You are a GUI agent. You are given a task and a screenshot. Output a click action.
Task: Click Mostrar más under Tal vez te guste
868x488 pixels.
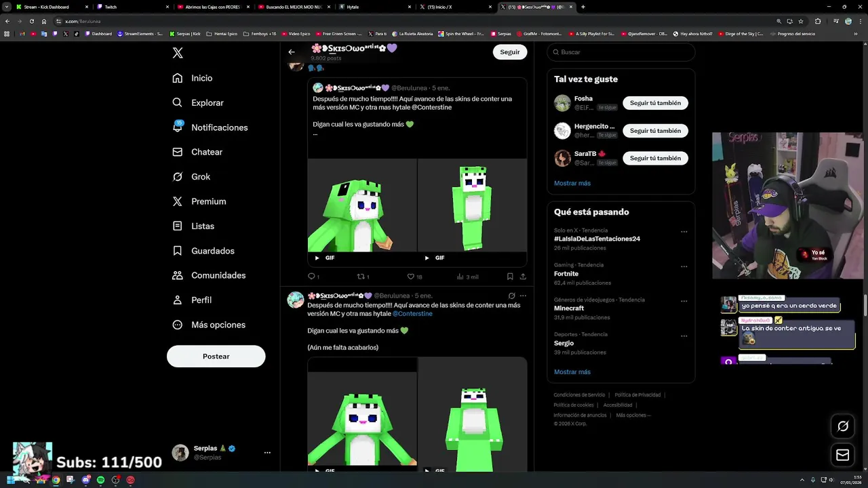(x=572, y=183)
